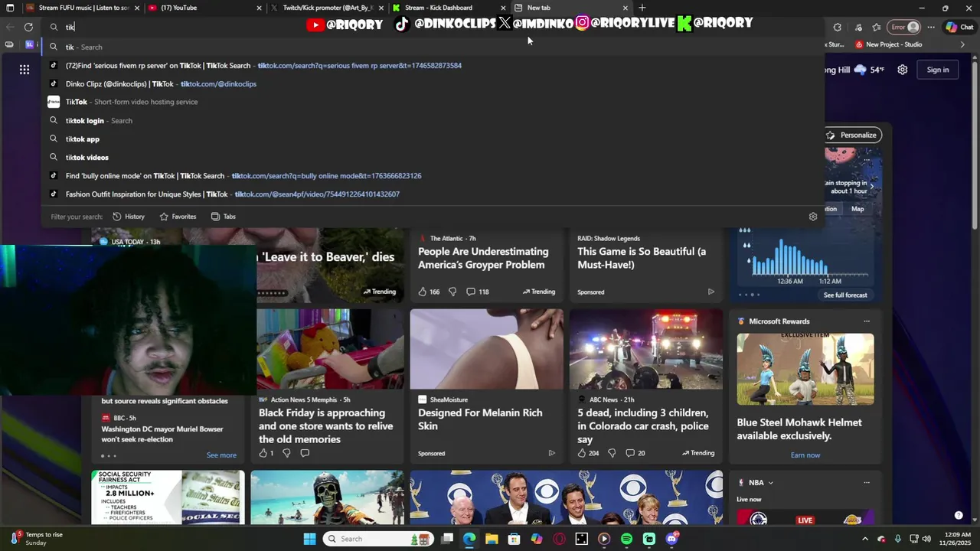Advance weather alert with right chevron

[871, 187]
